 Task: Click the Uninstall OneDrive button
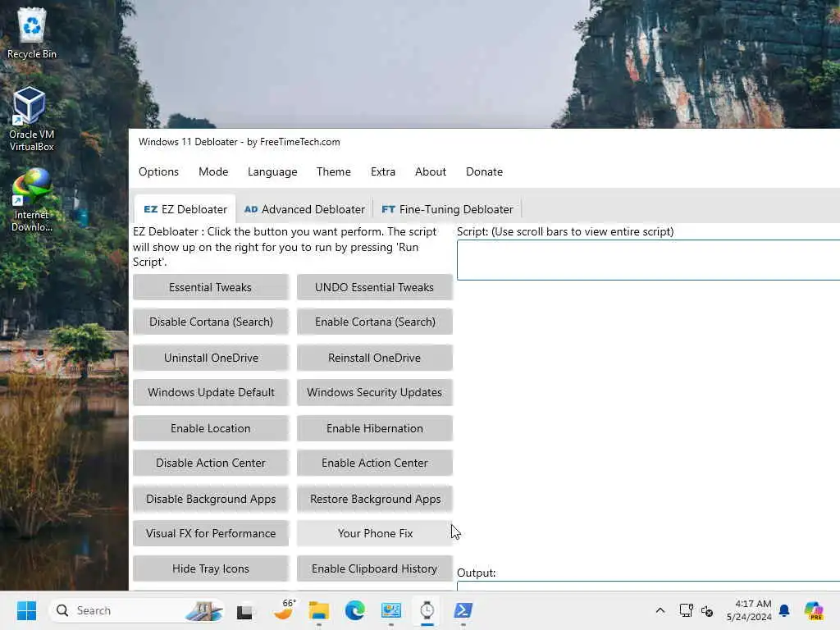(211, 358)
